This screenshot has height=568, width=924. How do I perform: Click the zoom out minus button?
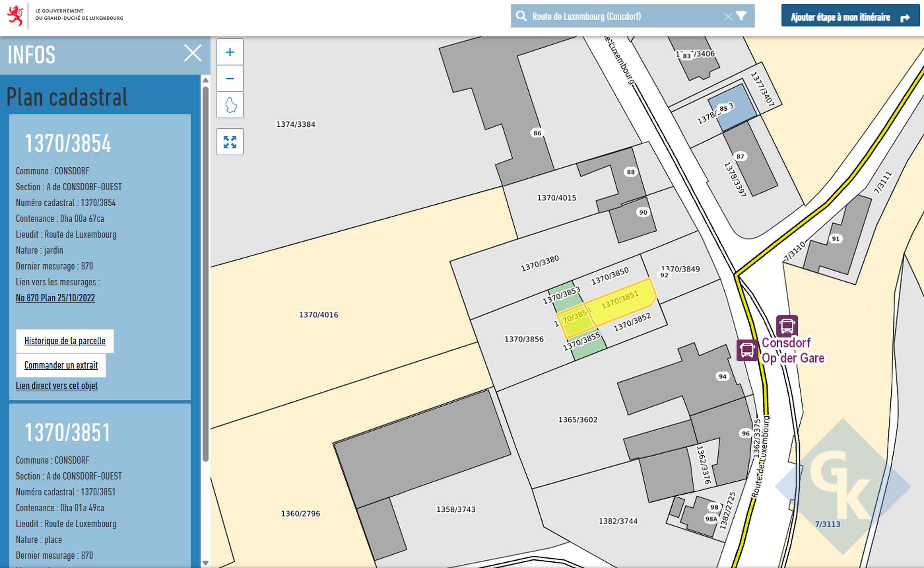click(x=230, y=79)
